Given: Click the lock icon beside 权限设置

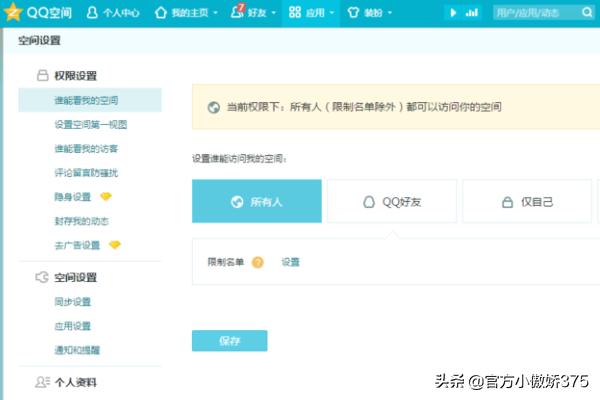Looking at the screenshot, I should click(x=42, y=75).
